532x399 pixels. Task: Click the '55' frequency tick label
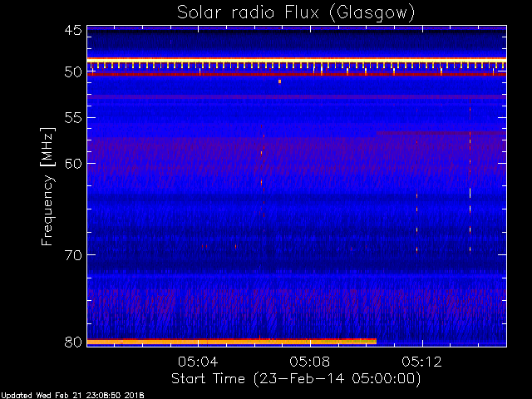[x=73, y=118]
